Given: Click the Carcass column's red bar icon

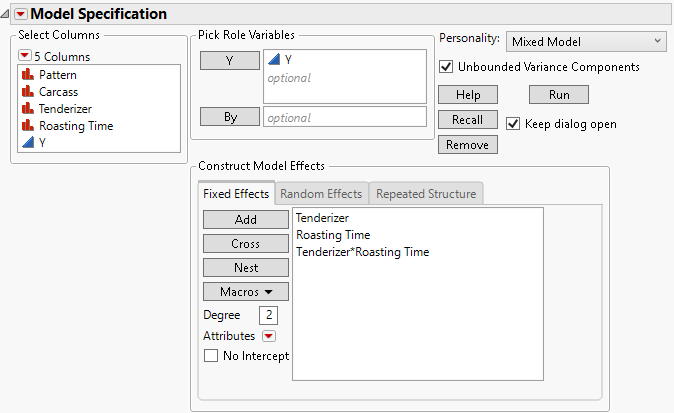Looking at the screenshot, I should [28, 92].
